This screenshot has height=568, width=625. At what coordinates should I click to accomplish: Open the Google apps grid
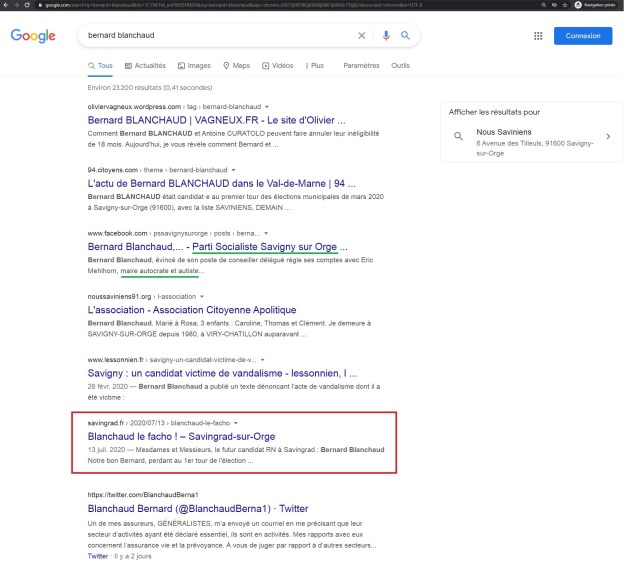538,36
